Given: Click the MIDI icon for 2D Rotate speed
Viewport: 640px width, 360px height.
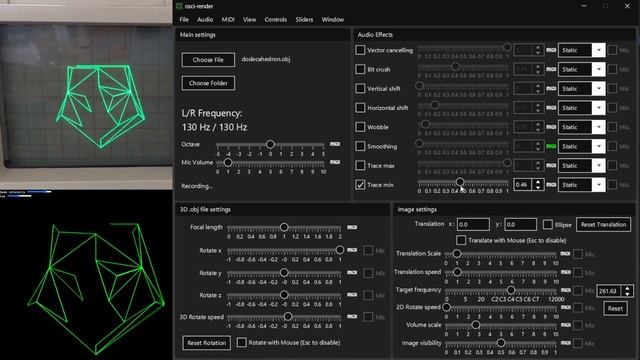Looking at the screenshot, I should click(565, 307).
